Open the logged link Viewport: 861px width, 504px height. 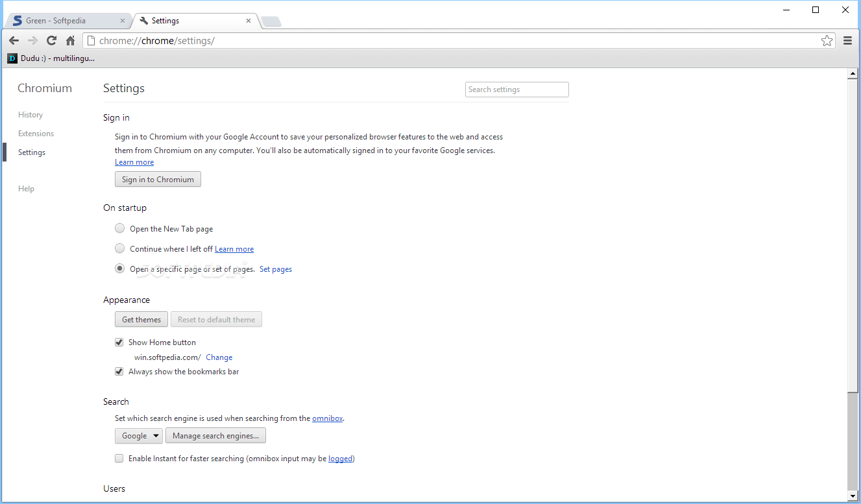pos(340,459)
